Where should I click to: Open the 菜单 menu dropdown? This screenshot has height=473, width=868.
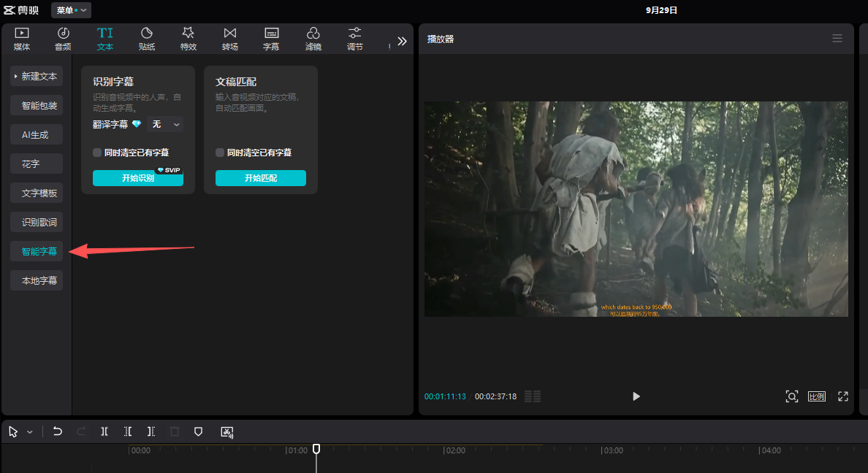(x=72, y=10)
